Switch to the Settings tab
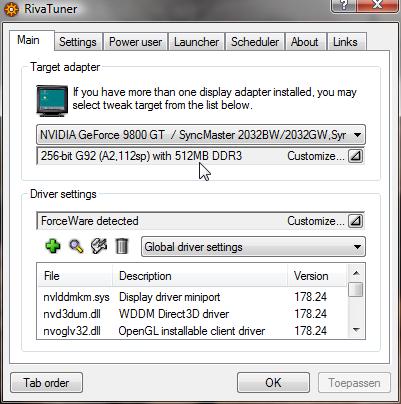401x404 pixels. tap(78, 42)
